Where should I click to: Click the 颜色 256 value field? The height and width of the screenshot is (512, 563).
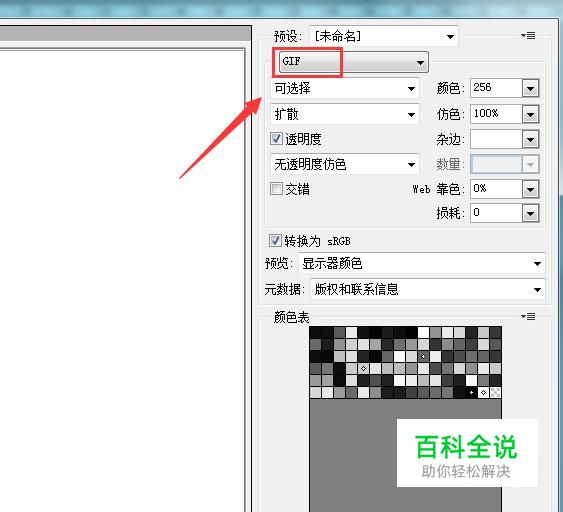pos(496,88)
